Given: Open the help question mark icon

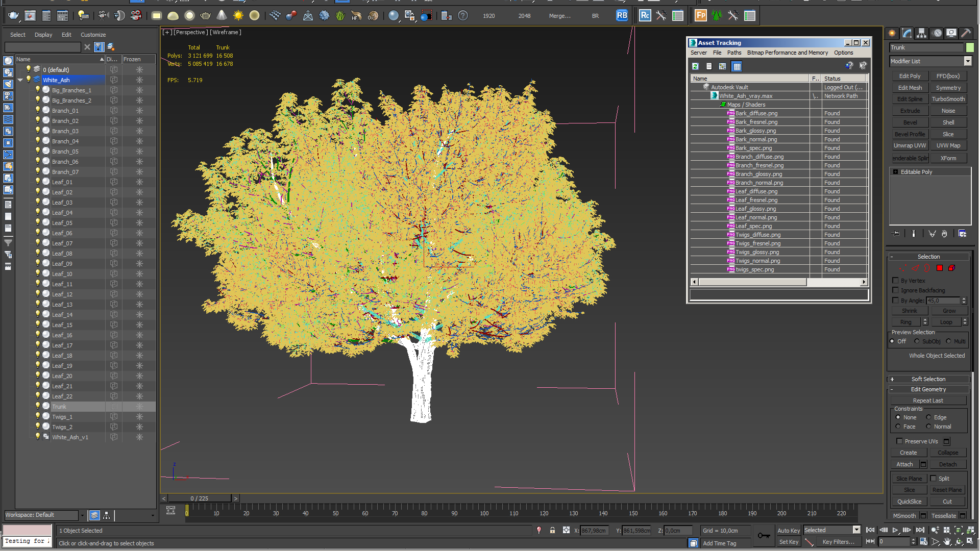Looking at the screenshot, I should pyautogui.click(x=462, y=16).
